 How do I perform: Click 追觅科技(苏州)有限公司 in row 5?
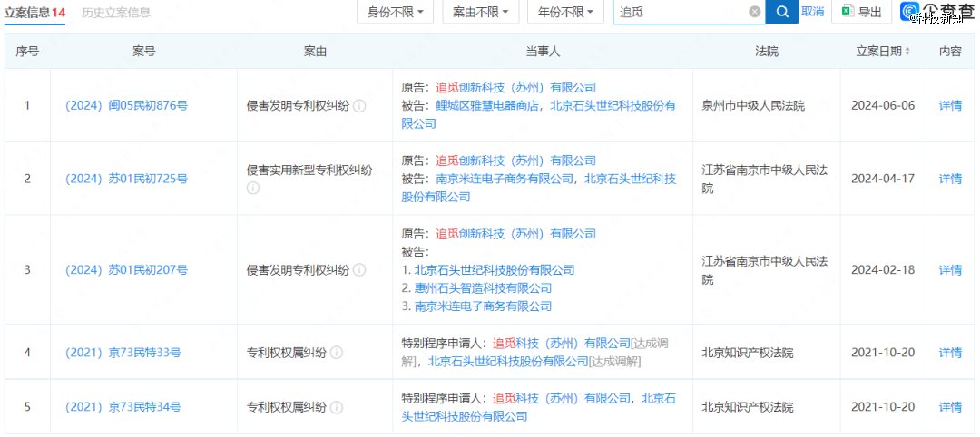tap(562, 398)
